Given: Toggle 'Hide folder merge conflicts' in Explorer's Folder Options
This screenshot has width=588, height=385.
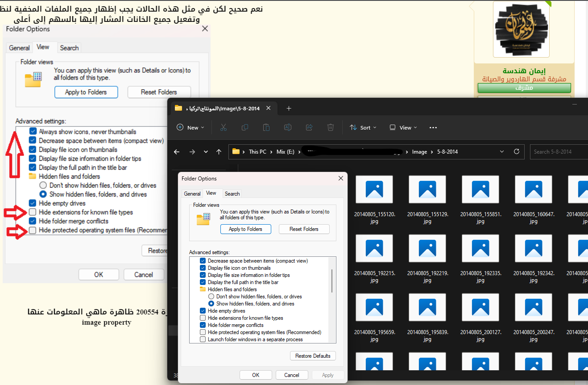Looking at the screenshot, I should 203,325.
